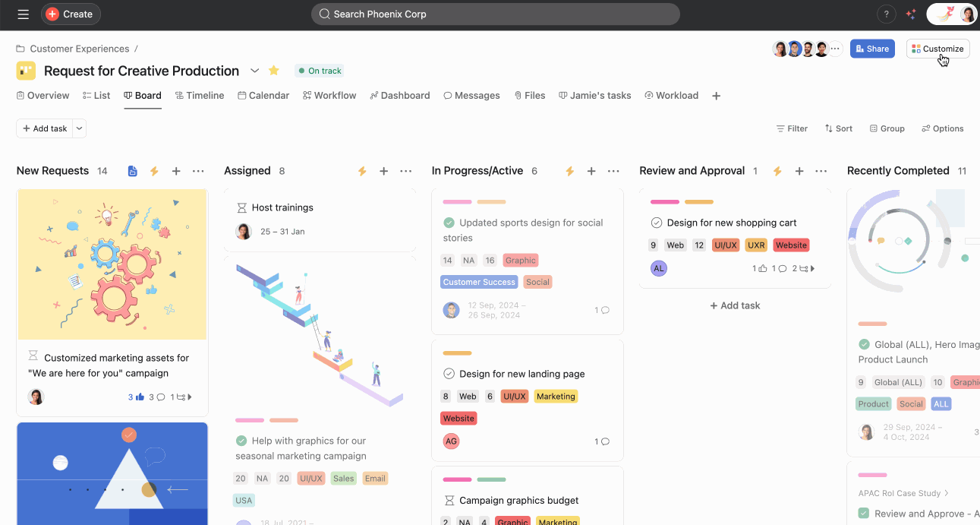The image size is (980, 525).
Task: Unfavorite the project via the star icon
Action: pyautogui.click(x=273, y=71)
